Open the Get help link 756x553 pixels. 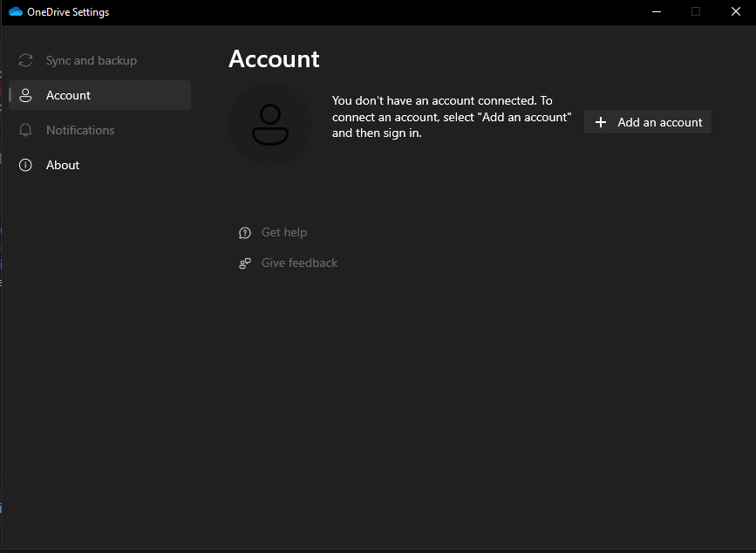pyautogui.click(x=284, y=232)
